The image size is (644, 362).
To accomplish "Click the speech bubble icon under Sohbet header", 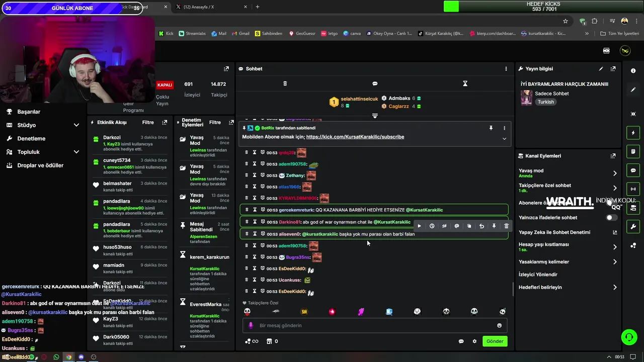I will coord(375,83).
